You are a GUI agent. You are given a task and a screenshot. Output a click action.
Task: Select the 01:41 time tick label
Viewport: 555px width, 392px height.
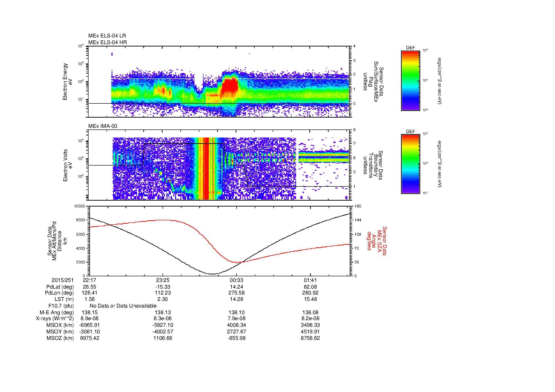310,280
